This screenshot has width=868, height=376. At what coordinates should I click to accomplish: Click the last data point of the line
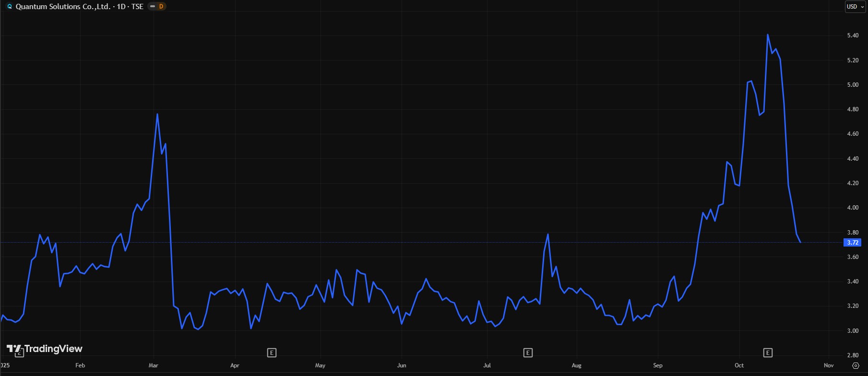tap(800, 242)
